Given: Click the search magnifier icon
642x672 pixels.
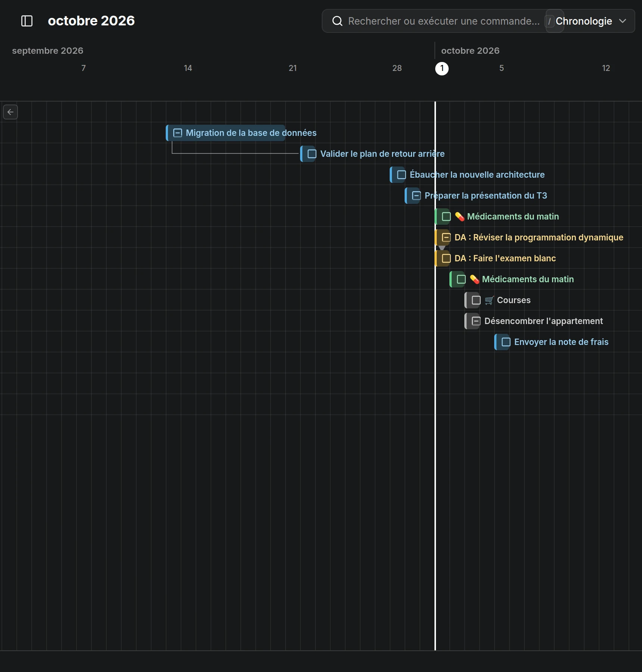Looking at the screenshot, I should pyautogui.click(x=337, y=21).
